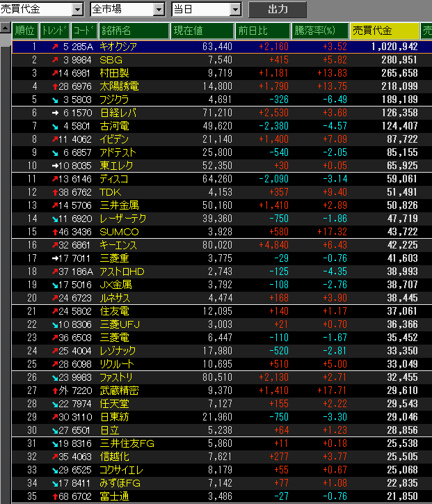Select the ディスコ stock name
This screenshot has height=504, width=432.
(x=114, y=179)
